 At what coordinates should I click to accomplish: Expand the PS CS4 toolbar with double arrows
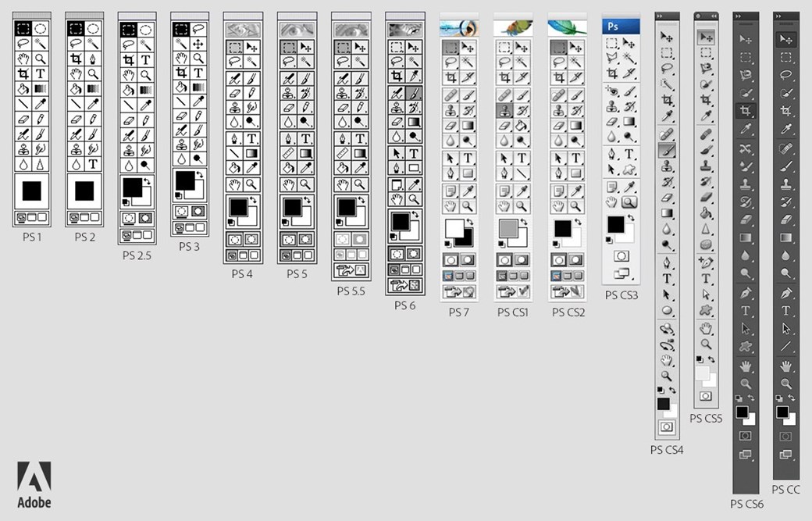[x=661, y=16]
